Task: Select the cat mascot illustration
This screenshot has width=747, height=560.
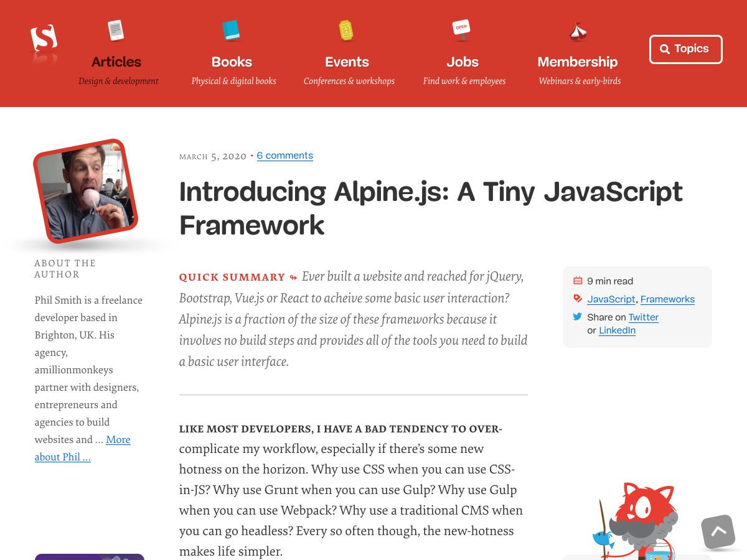Action: tap(635, 520)
